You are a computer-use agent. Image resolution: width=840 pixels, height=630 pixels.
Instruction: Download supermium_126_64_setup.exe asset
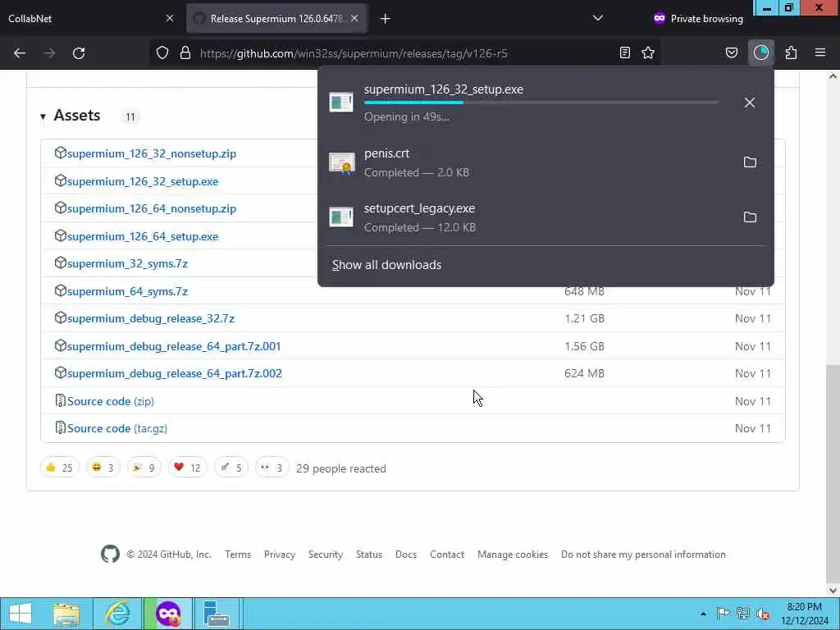coord(143,237)
